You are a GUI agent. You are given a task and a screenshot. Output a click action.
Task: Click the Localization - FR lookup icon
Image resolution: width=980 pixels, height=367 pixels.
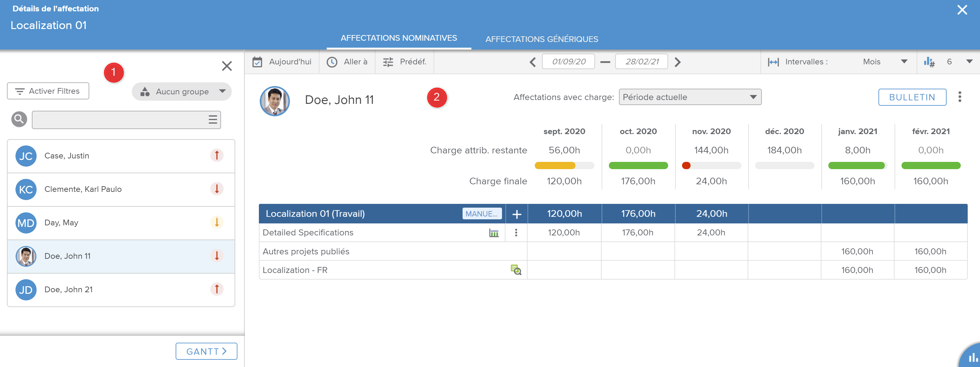(x=516, y=270)
